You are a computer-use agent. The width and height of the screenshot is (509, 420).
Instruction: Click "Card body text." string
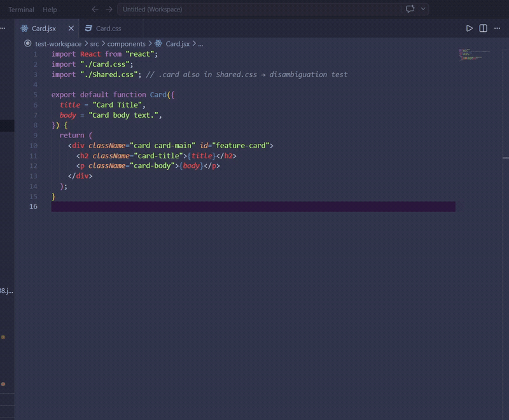click(x=123, y=115)
